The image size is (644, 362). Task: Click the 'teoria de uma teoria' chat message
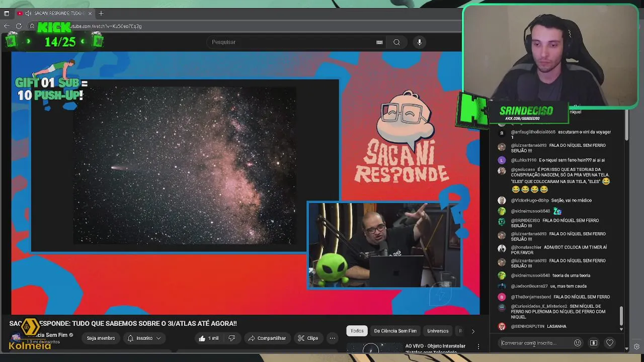pyautogui.click(x=571, y=276)
